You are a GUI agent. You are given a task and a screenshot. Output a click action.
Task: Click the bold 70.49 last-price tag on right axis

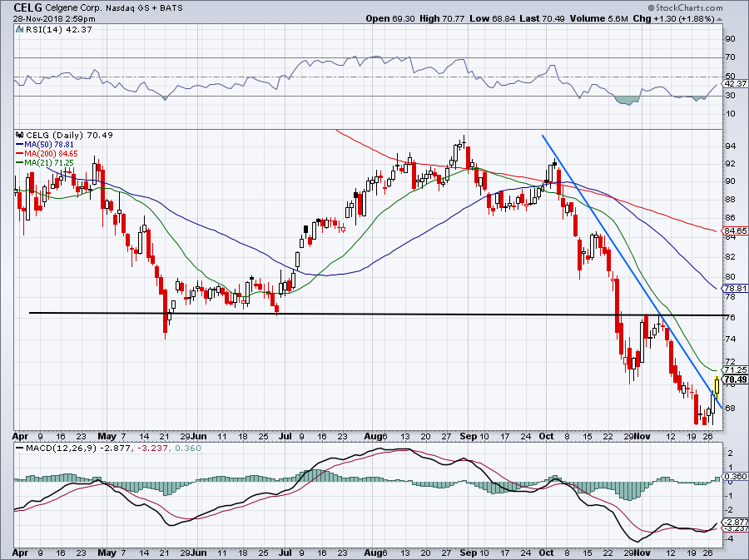(x=735, y=379)
